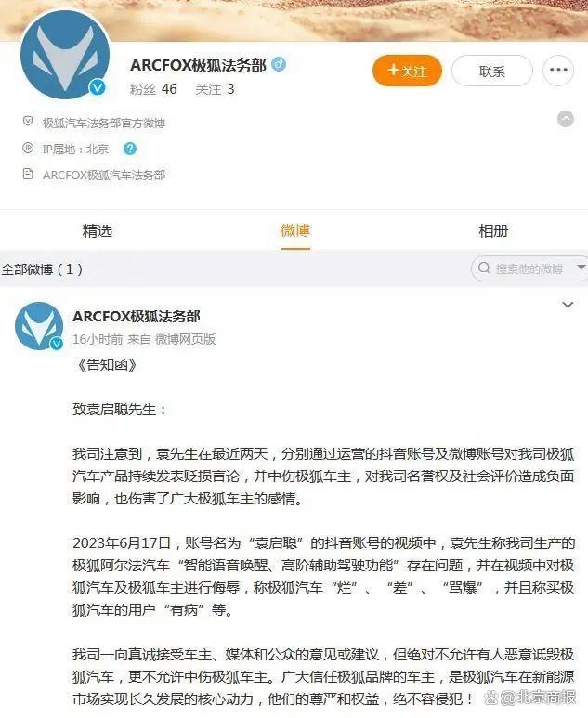Click the IP location question mark help icon
The image size is (588, 718).
coord(130,149)
